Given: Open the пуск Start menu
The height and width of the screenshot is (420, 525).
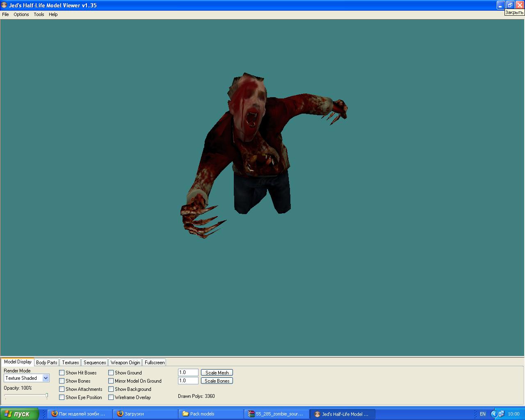Looking at the screenshot, I should [20, 414].
